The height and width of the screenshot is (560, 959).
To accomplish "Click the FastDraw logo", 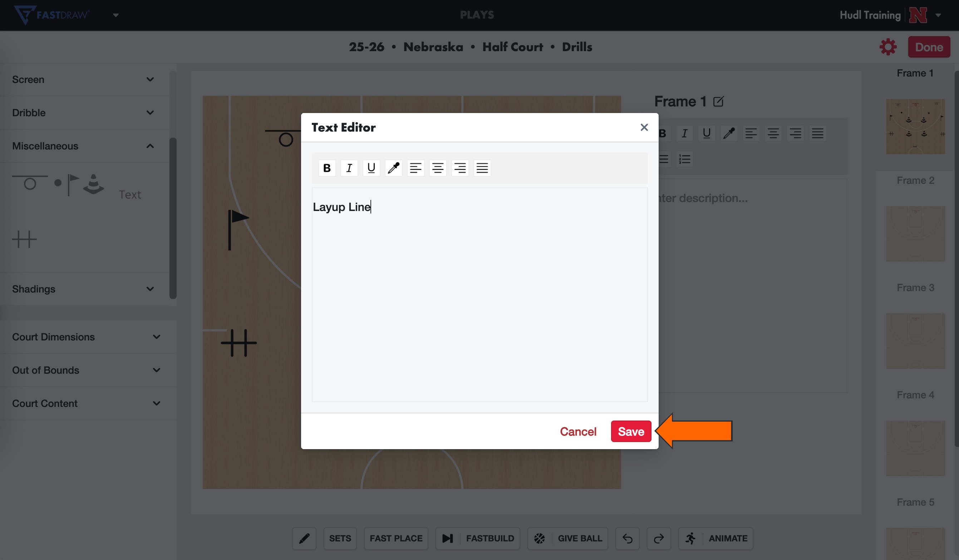I will [51, 15].
